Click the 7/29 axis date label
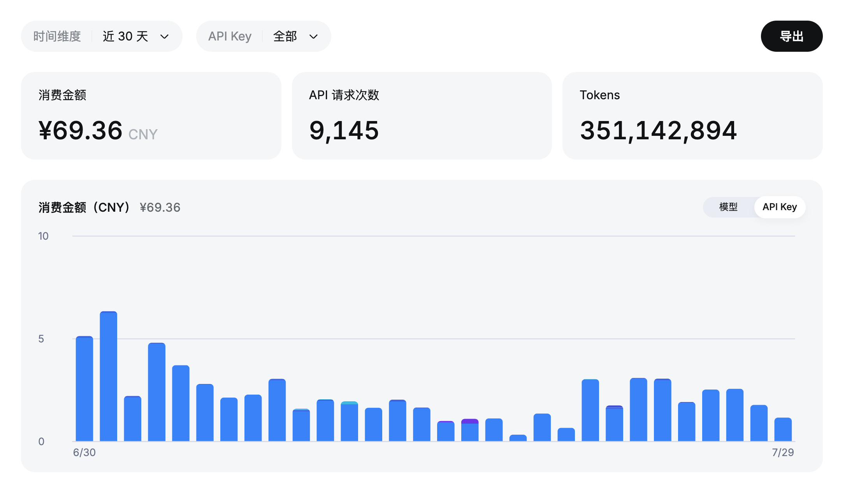 coord(783,452)
